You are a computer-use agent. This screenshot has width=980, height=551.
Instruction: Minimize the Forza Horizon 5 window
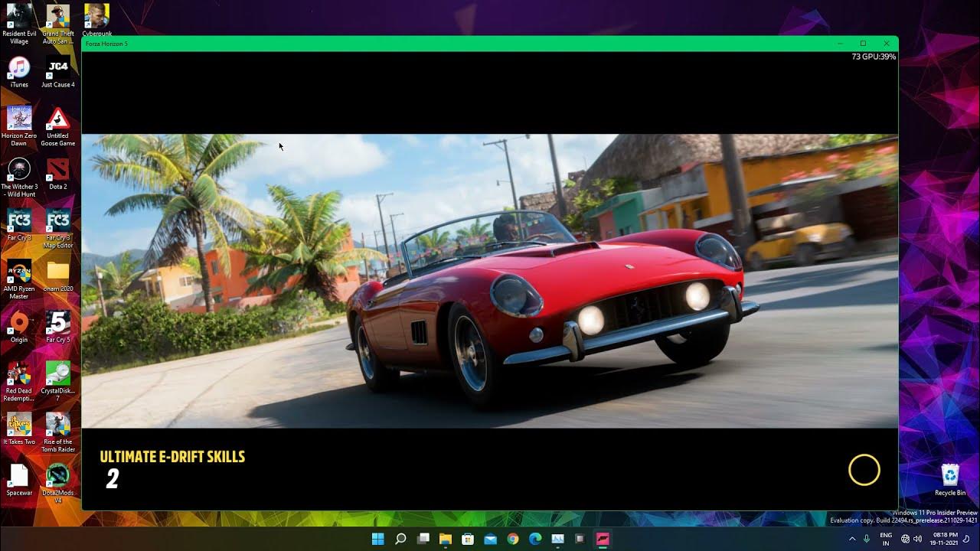click(x=840, y=44)
